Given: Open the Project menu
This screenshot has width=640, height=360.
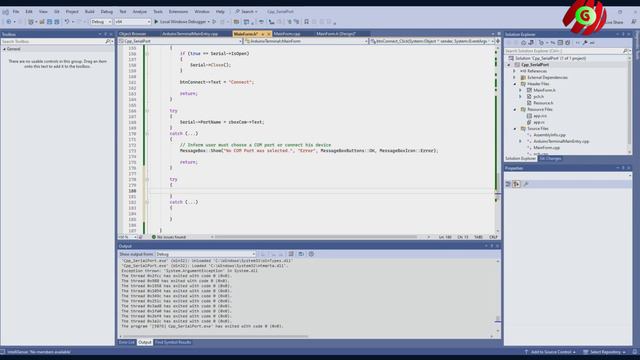Looking at the screenshot, I should [72, 11].
